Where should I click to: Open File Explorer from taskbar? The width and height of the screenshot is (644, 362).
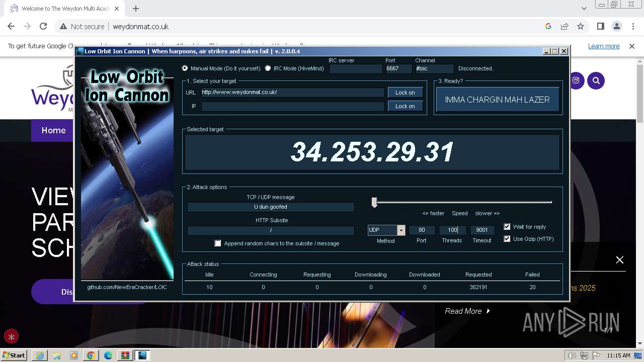point(57,355)
